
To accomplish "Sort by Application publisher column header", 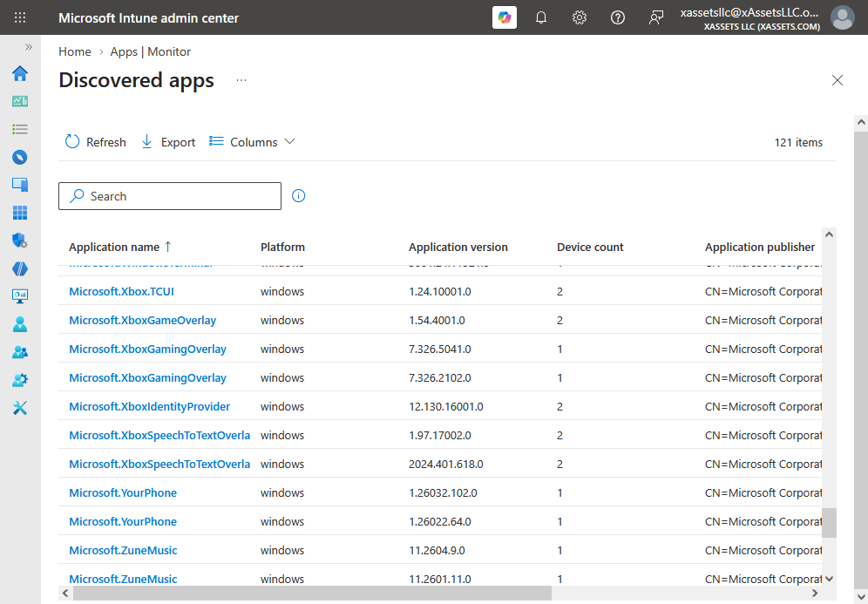I will point(760,247).
